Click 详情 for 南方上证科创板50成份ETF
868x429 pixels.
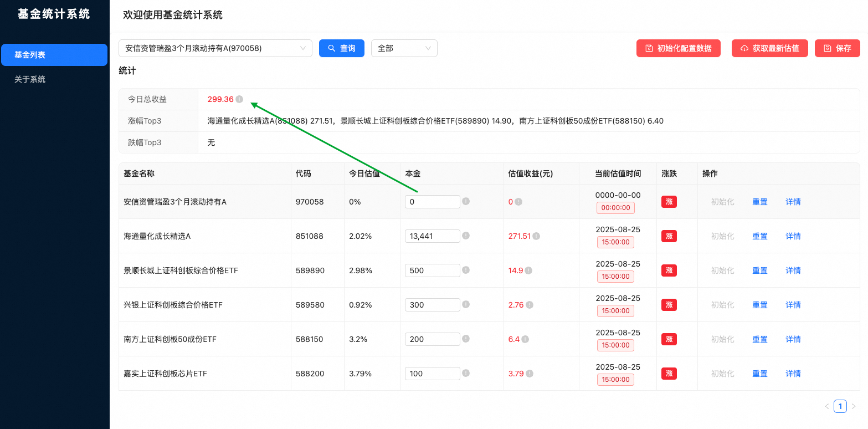[793, 339]
